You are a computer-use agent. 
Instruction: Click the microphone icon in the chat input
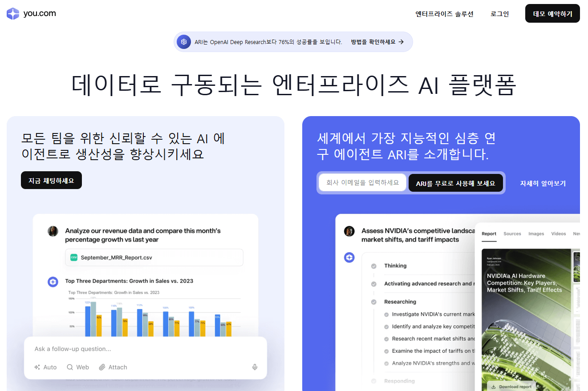[x=254, y=367]
